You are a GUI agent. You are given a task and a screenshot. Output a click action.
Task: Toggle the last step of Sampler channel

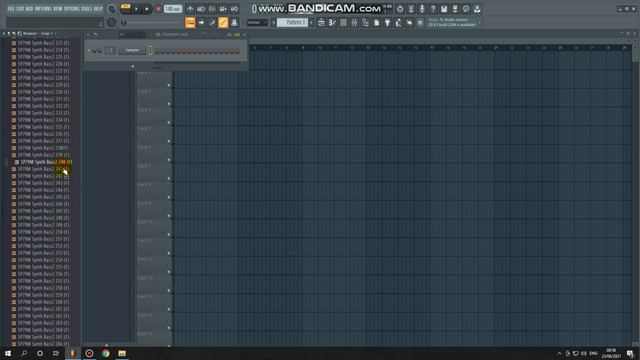(x=238, y=51)
